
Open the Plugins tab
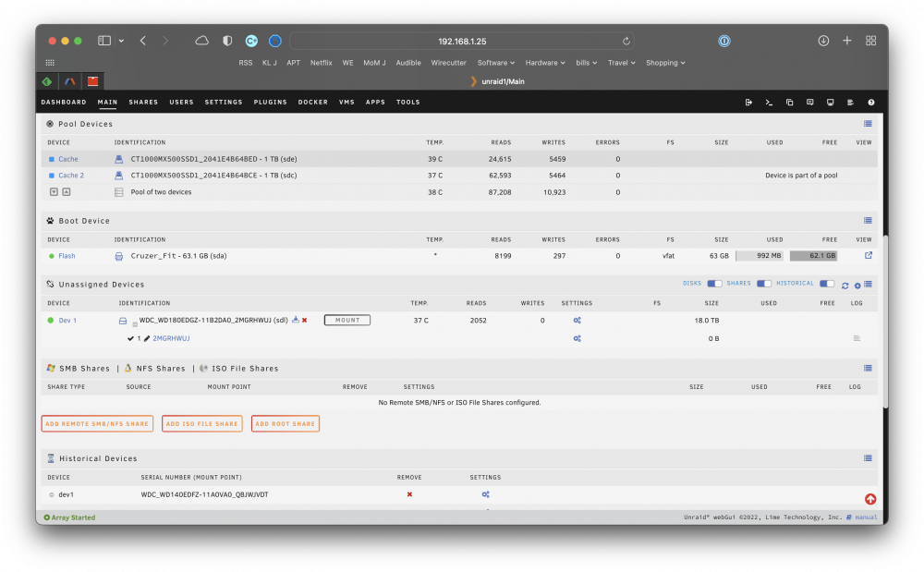tap(271, 103)
